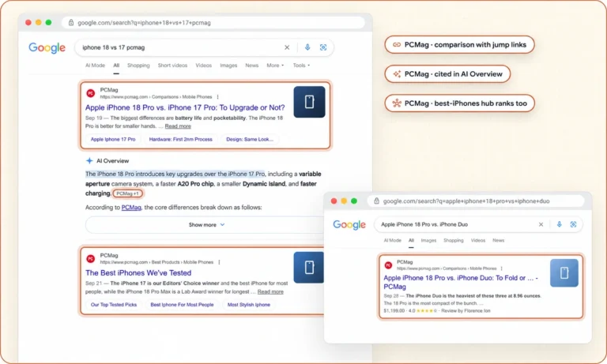Open the News tab in the back window

coord(251,66)
